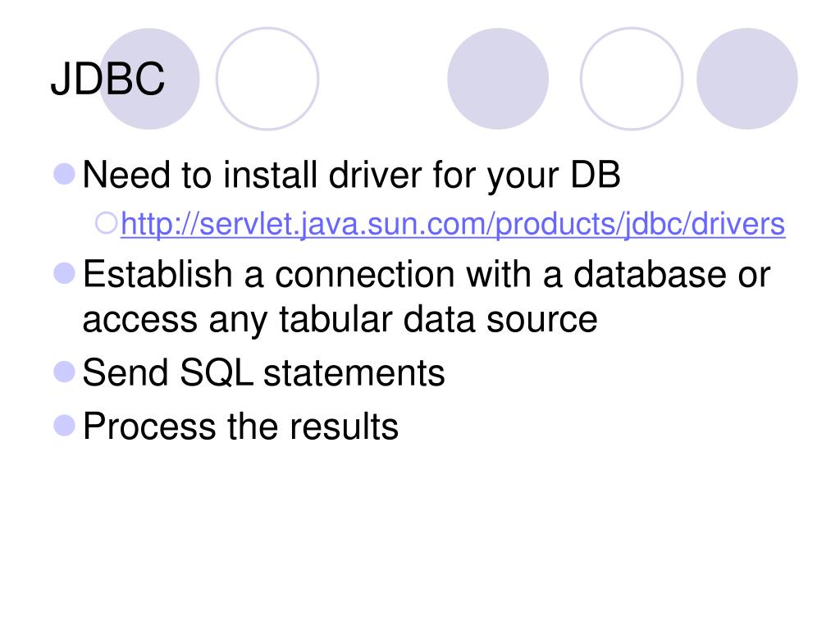The image size is (840, 630).
Task: Click the filled circle in header center
Action: (498, 79)
